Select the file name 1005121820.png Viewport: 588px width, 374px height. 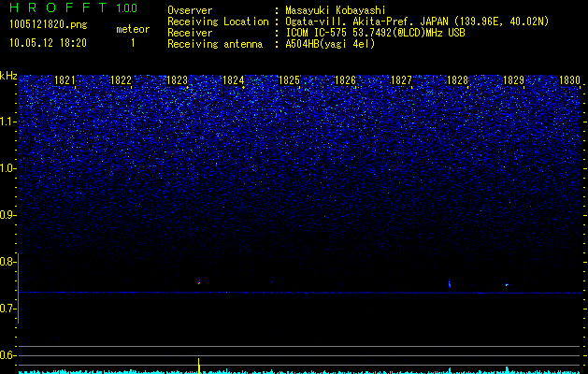49,25
